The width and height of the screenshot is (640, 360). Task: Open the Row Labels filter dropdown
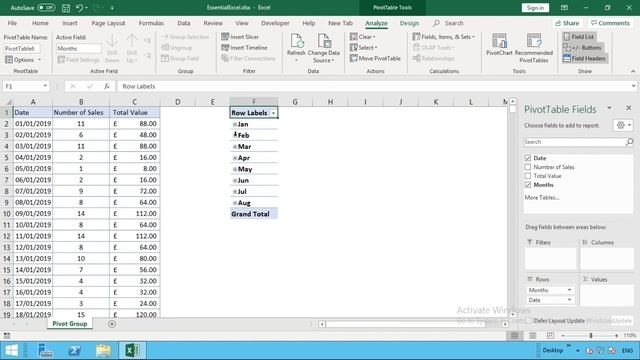[273, 113]
